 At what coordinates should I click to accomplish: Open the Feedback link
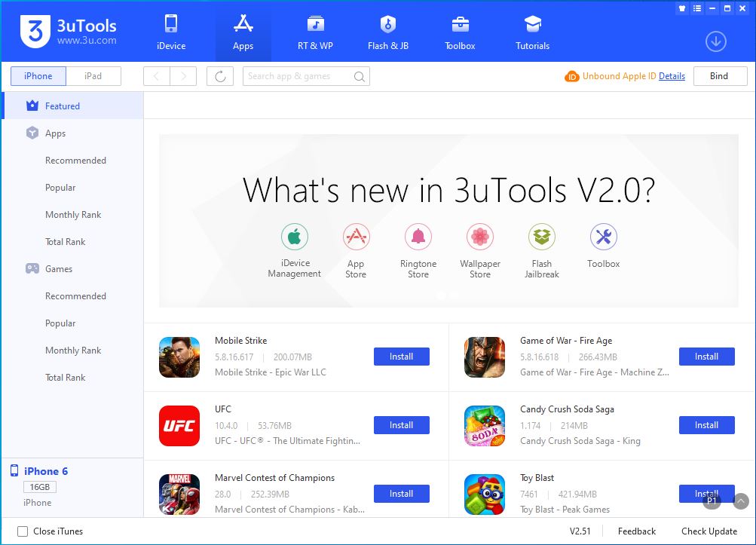[x=637, y=531]
